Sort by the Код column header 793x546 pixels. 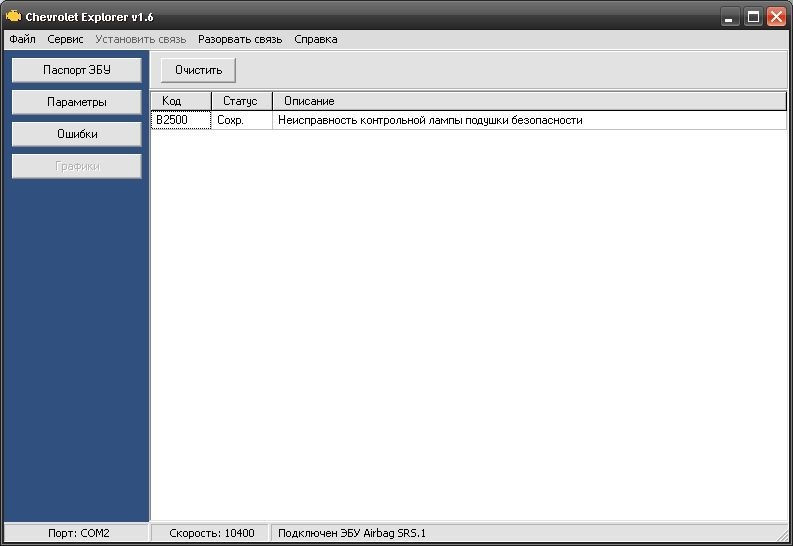click(181, 101)
